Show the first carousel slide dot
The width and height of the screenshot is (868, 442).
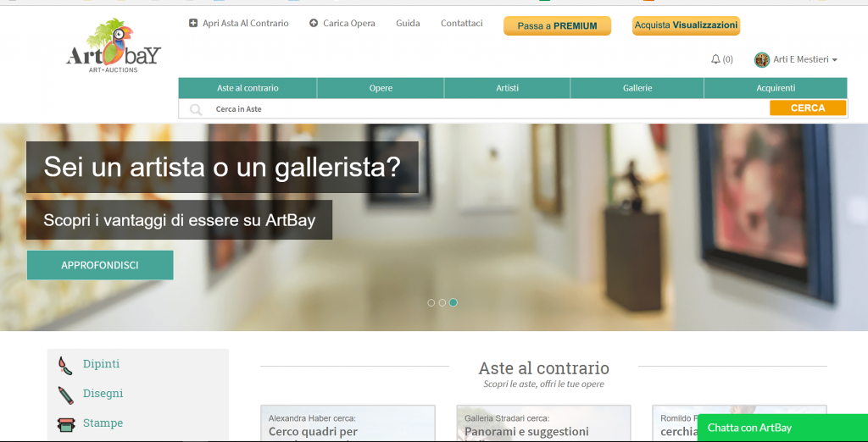[431, 302]
